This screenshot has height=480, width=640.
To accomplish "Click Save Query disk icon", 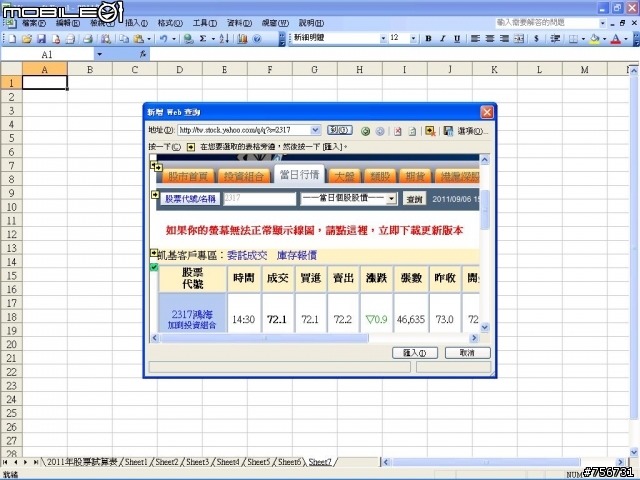I will pyautogui.click(x=448, y=131).
